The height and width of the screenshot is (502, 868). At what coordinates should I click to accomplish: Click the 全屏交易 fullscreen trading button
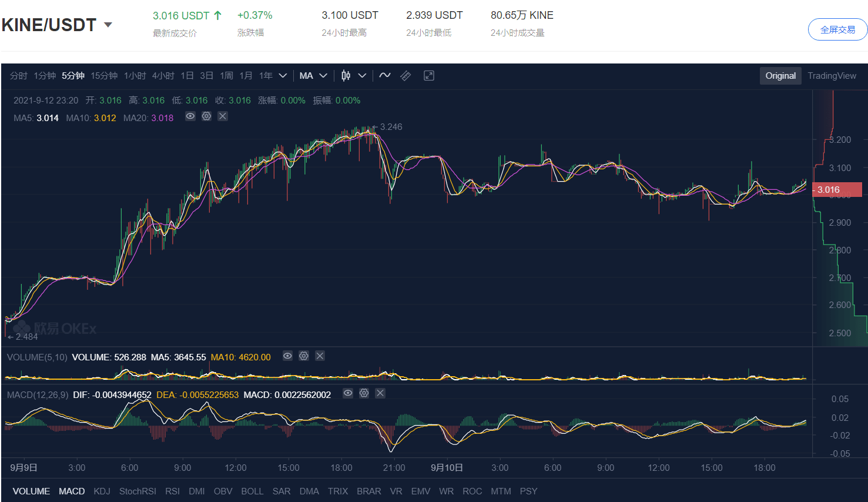[837, 29]
